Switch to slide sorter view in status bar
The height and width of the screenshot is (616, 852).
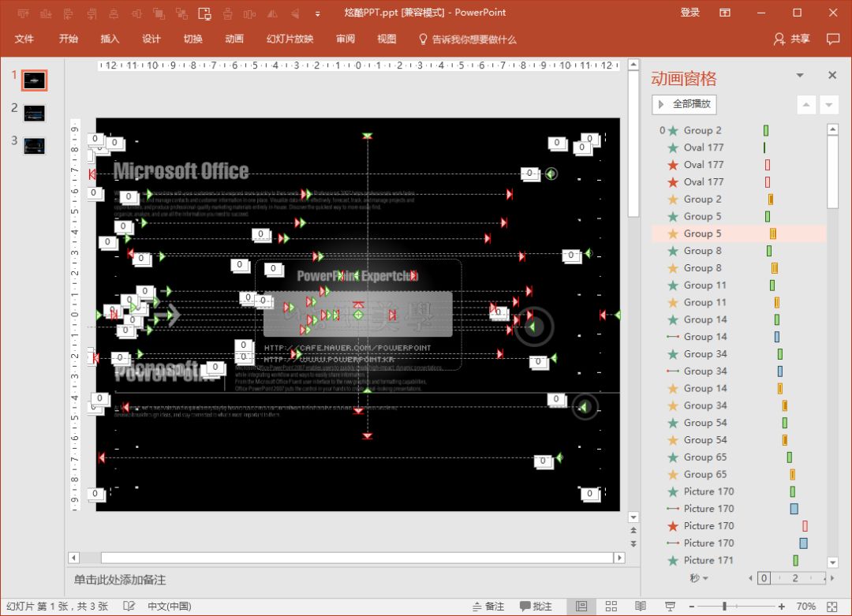[611, 607]
